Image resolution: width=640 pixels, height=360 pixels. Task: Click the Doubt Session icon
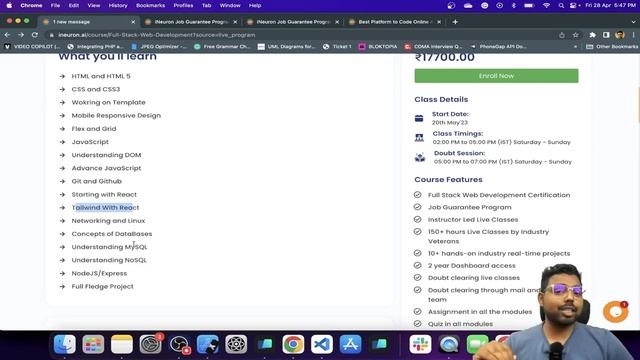420,158
